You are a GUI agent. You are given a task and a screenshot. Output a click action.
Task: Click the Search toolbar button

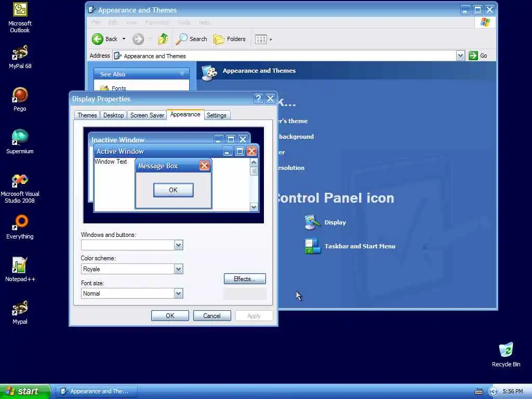tap(191, 39)
